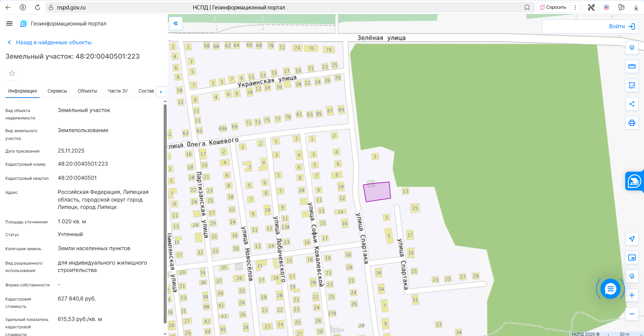Print the map

(x=632, y=123)
